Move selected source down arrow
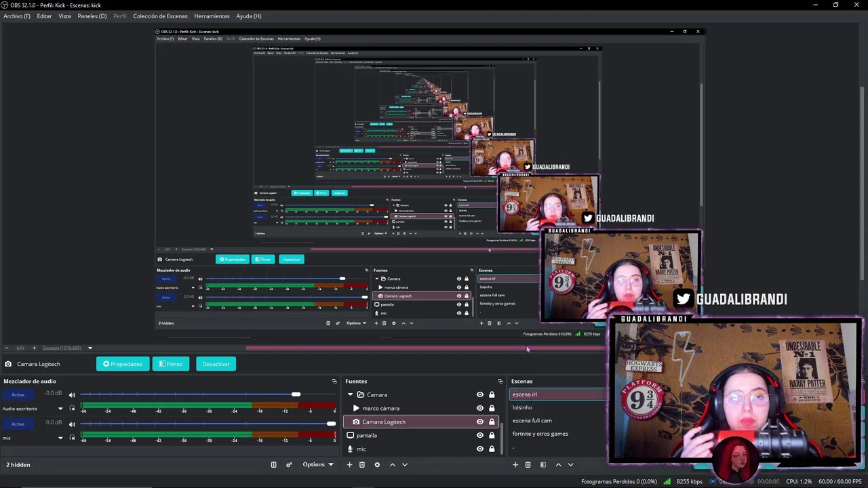The width and height of the screenshot is (868, 488). (x=405, y=465)
